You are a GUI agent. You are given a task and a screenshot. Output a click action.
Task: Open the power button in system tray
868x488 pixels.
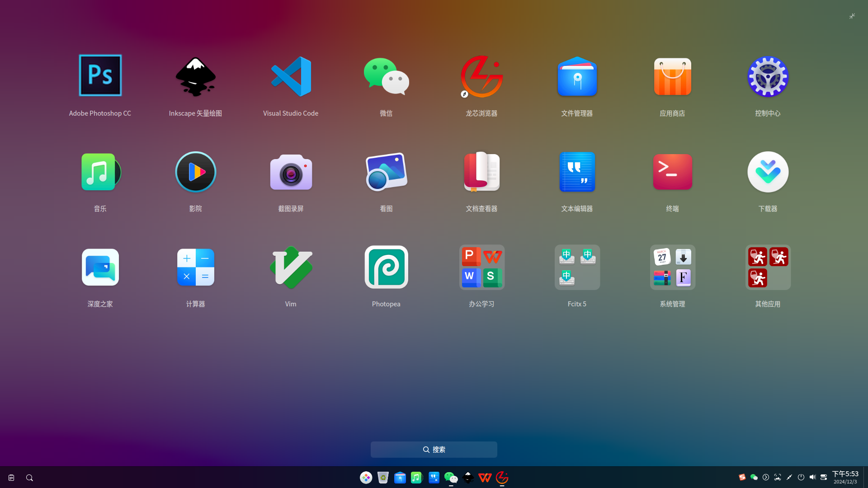[801, 477]
